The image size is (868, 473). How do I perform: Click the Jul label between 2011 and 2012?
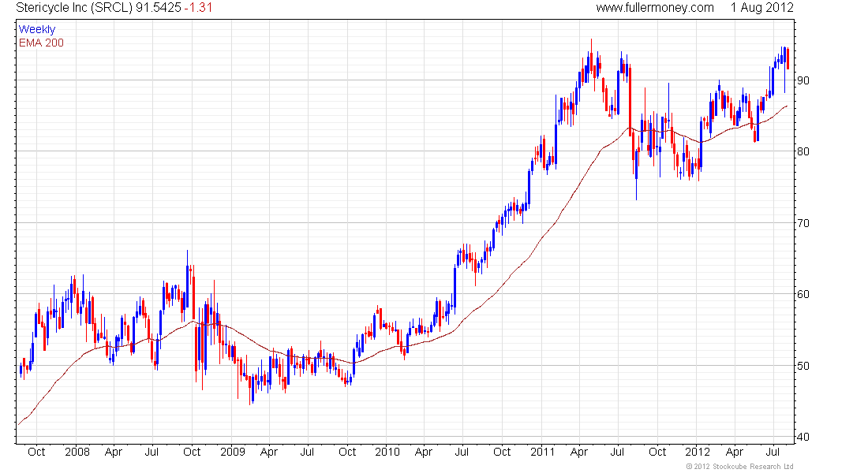click(x=617, y=452)
